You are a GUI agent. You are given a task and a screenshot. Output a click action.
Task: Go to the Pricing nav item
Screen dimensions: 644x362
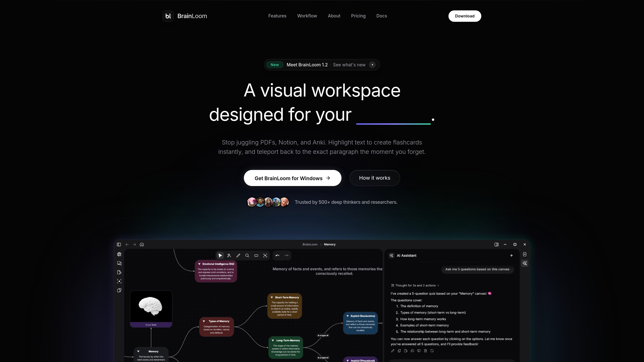(x=358, y=16)
